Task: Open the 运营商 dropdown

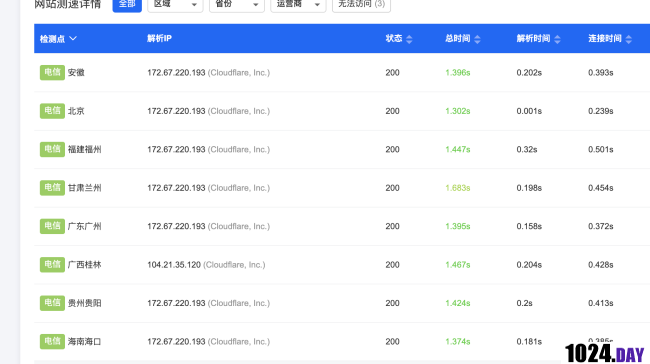Action: tap(298, 5)
